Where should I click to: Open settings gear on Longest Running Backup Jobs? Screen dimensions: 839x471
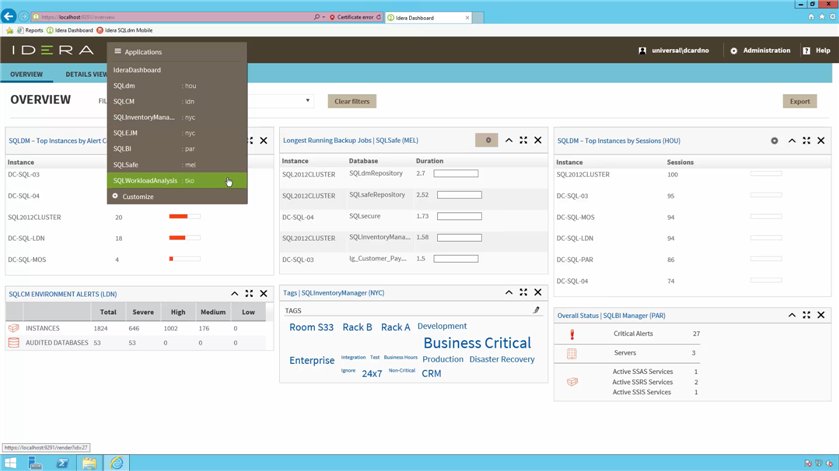[x=487, y=140]
